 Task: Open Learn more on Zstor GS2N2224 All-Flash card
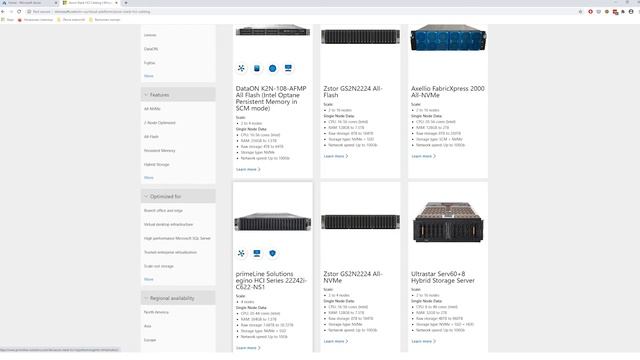336,156
